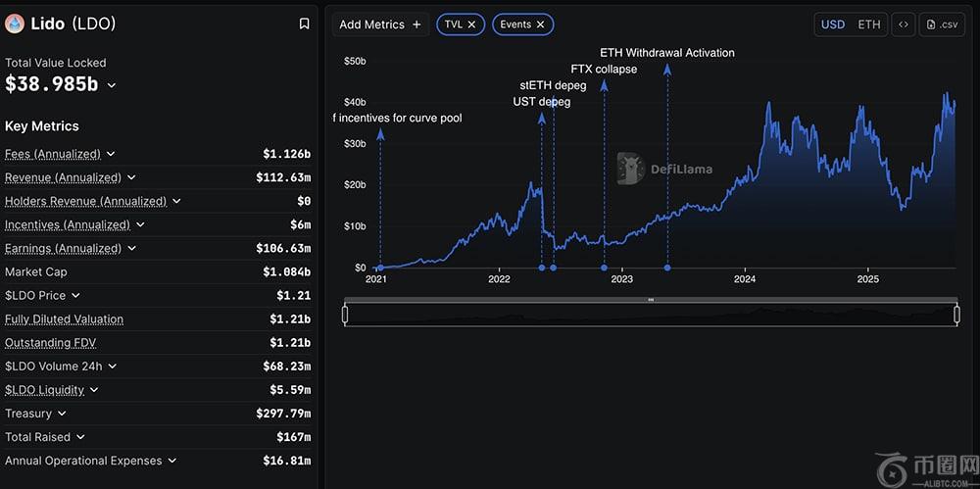Click the bookmark icon beside Lido title
This screenshot has height=489, width=980.
tap(305, 24)
